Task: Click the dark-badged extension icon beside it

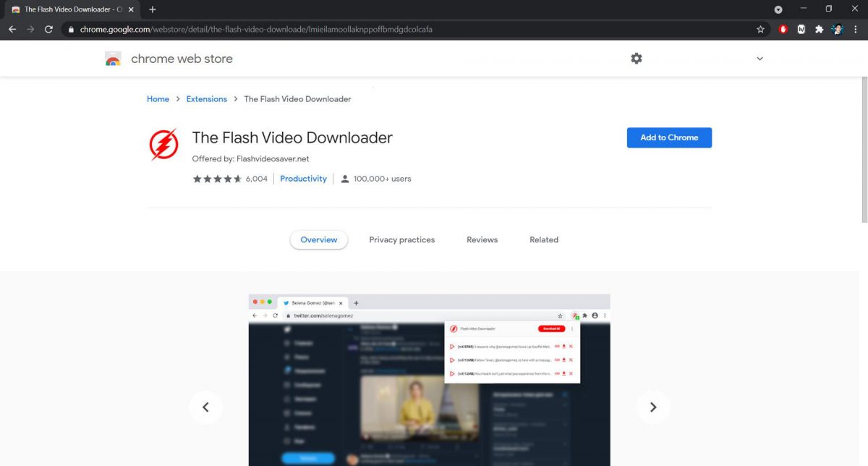Action: (x=801, y=30)
